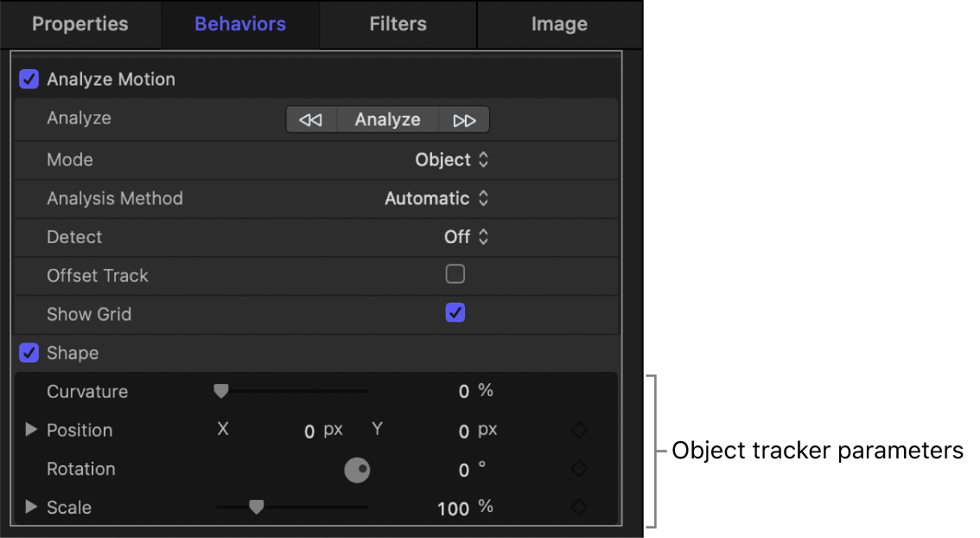The width and height of the screenshot is (980, 538).
Task: Click the forward analyze playback icon
Action: coord(464,119)
